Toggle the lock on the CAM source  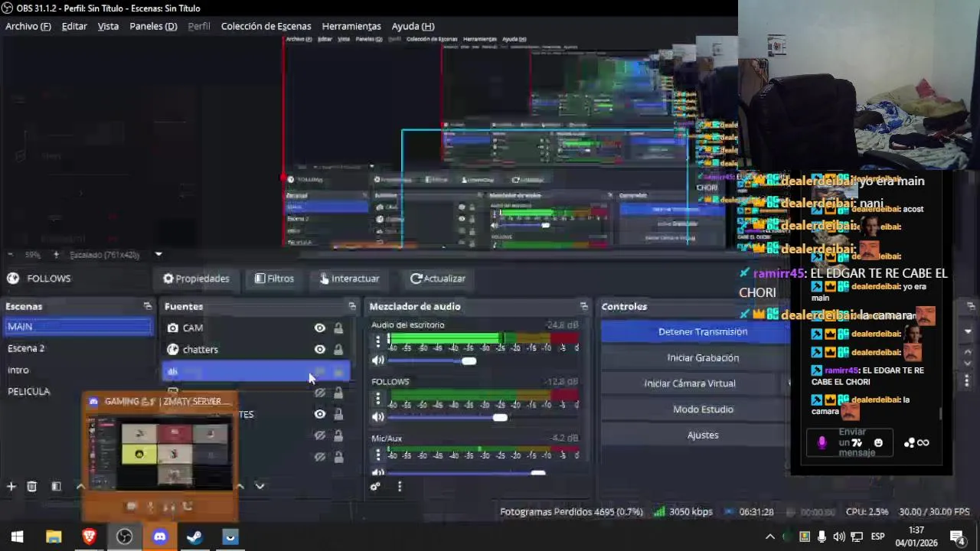tap(338, 328)
